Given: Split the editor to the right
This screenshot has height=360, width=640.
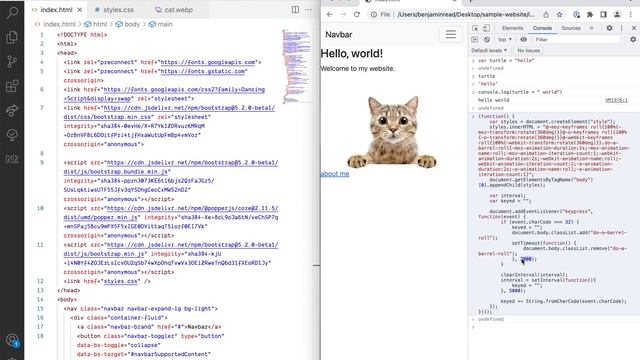Looking at the screenshot, I should (x=295, y=9).
